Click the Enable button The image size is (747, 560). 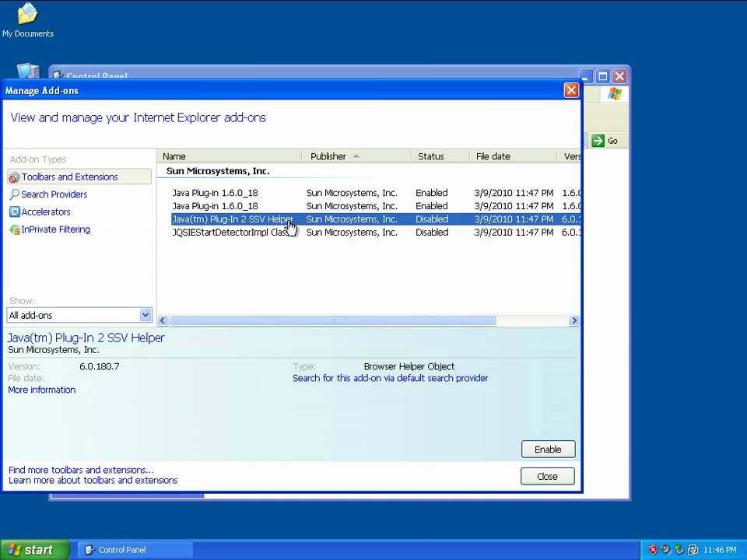tap(549, 450)
